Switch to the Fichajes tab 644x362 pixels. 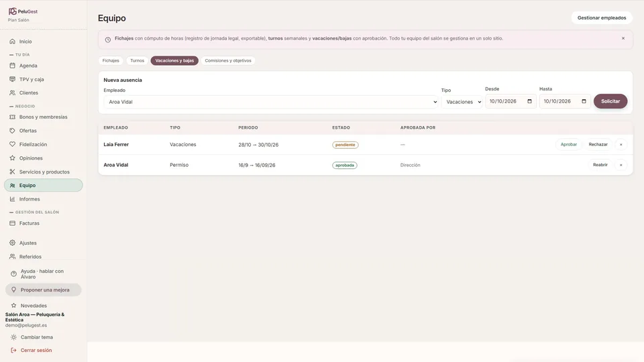coord(111,61)
